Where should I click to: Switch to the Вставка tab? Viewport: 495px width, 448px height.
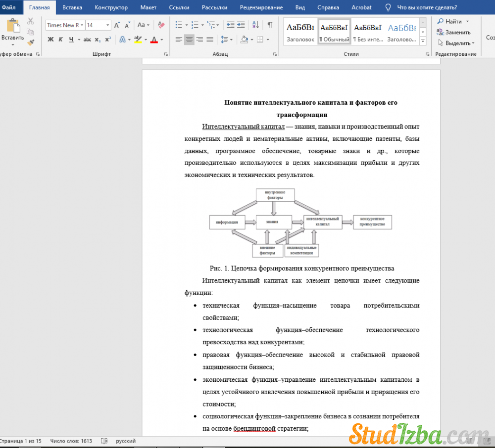(72, 7)
